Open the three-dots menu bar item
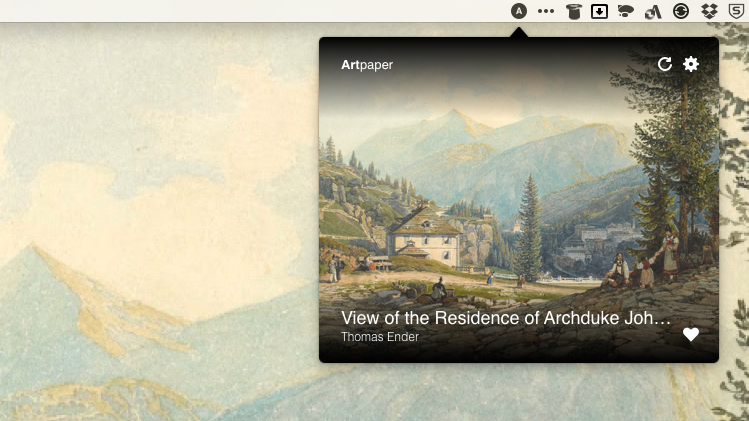 [546, 11]
